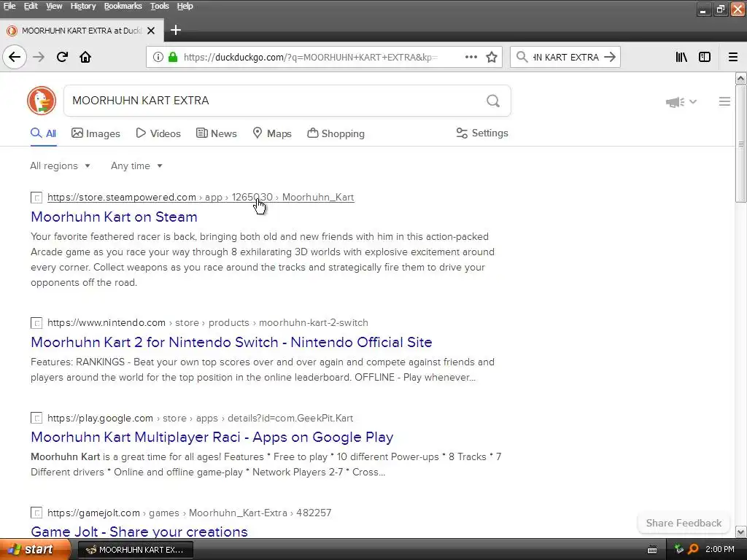Click the search bar magnifier icon

[x=522, y=57]
